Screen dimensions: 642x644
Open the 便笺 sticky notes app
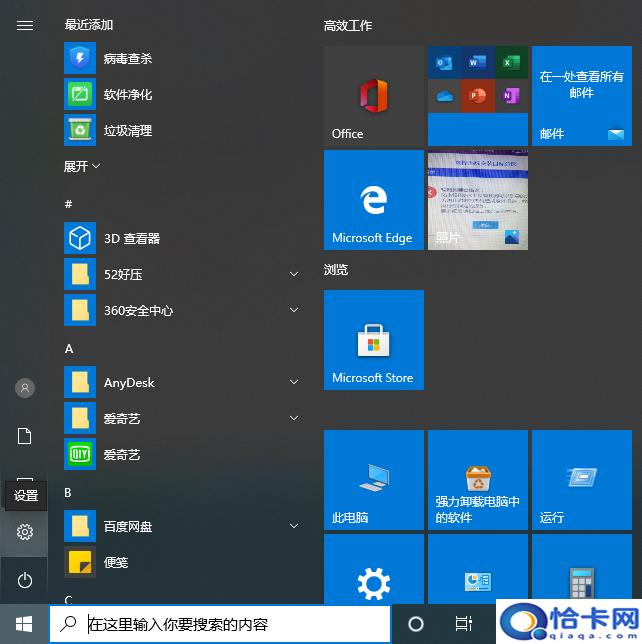point(116,562)
